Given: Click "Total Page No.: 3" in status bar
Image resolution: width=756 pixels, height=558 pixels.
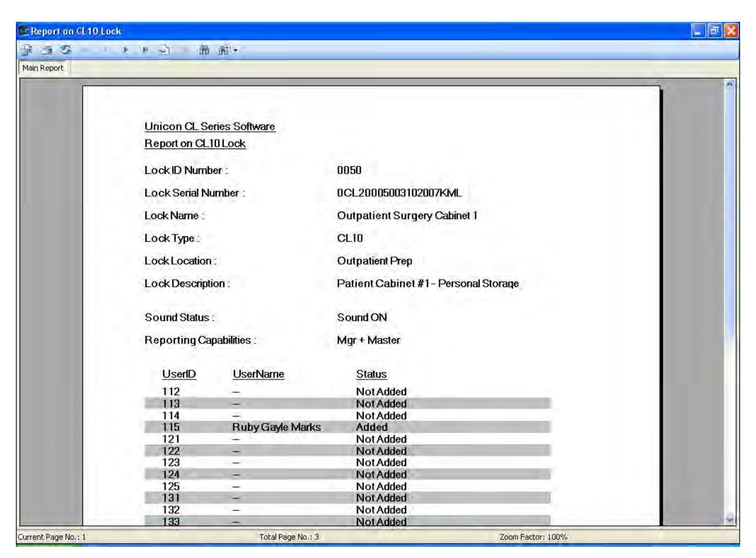Looking at the screenshot, I should click(x=290, y=536).
